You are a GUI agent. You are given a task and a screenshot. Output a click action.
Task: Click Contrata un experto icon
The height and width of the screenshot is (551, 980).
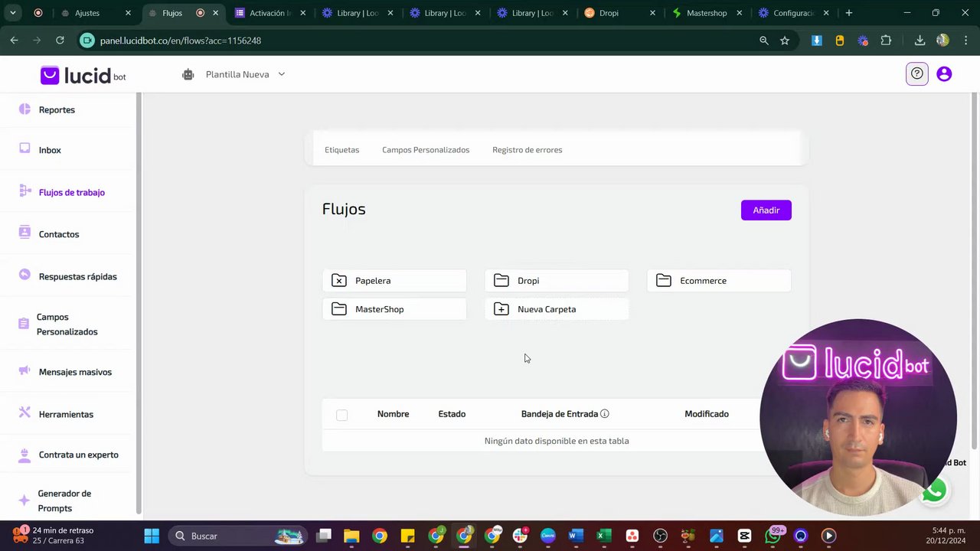24,454
